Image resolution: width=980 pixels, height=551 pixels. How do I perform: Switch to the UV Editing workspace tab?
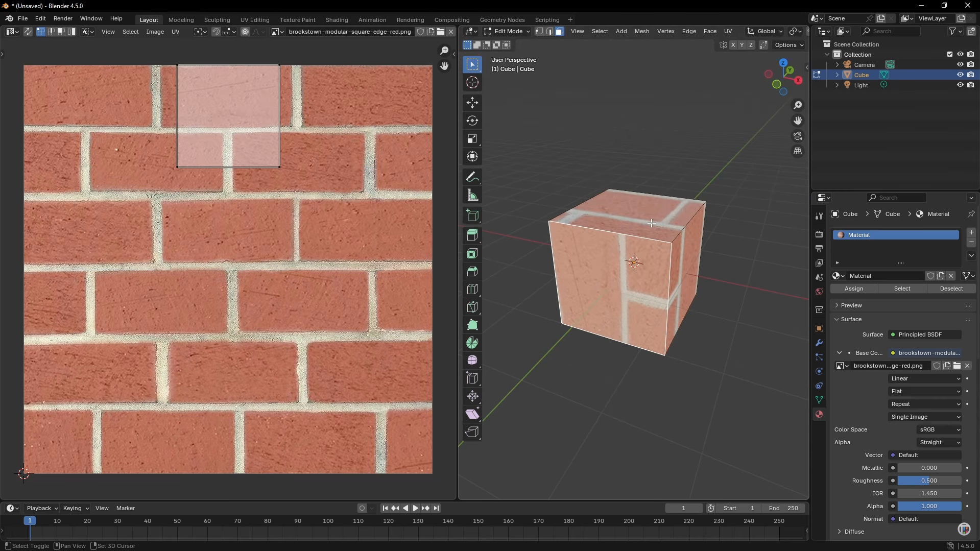[x=255, y=19]
